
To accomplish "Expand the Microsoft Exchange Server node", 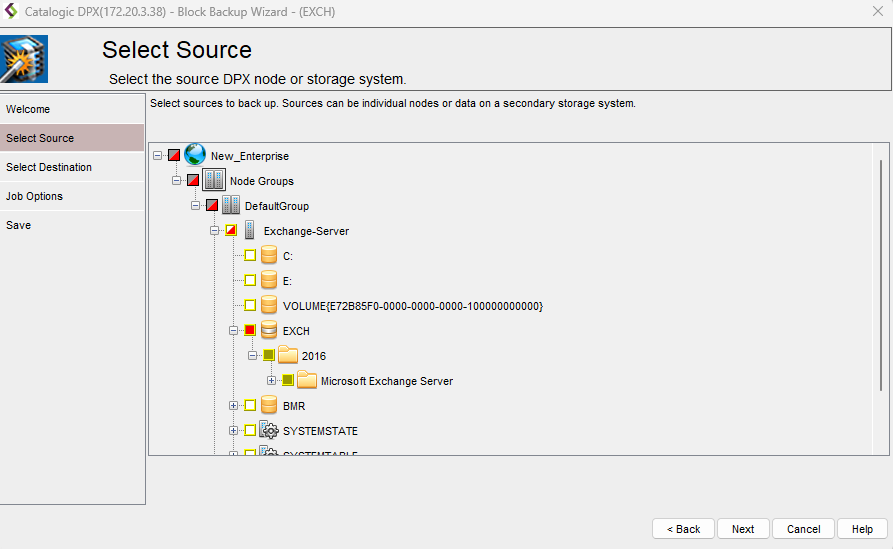I will pos(272,380).
